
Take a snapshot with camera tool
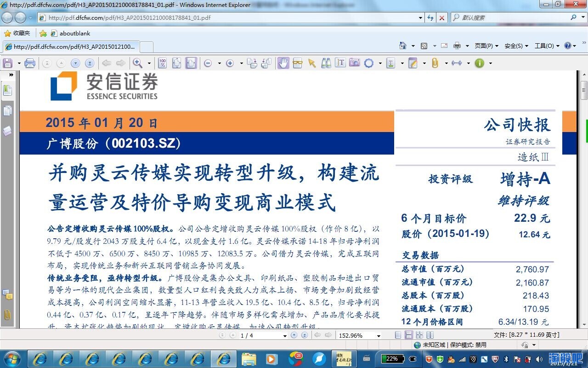click(x=355, y=63)
